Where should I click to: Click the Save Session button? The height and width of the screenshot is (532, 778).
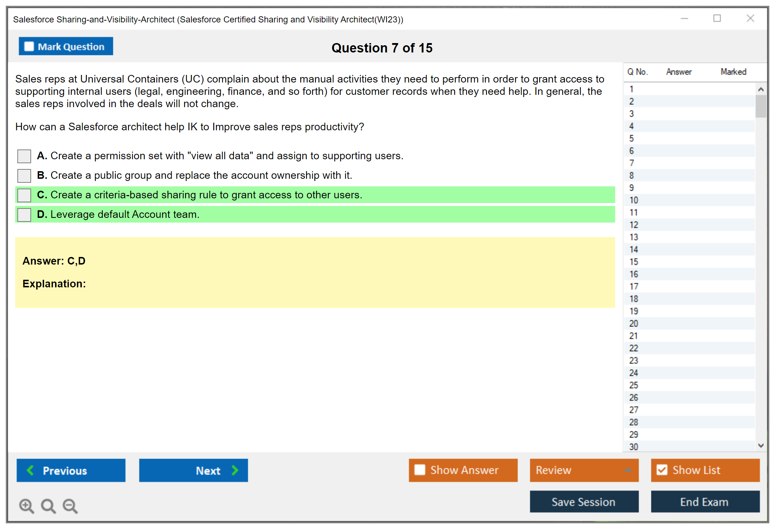tap(584, 502)
